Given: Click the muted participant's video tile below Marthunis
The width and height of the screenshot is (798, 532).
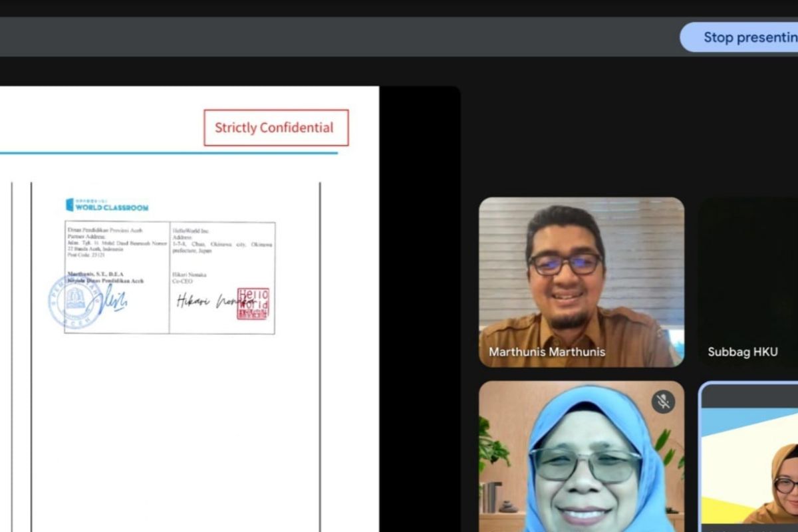Looking at the screenshot, I should pos(581,459).
